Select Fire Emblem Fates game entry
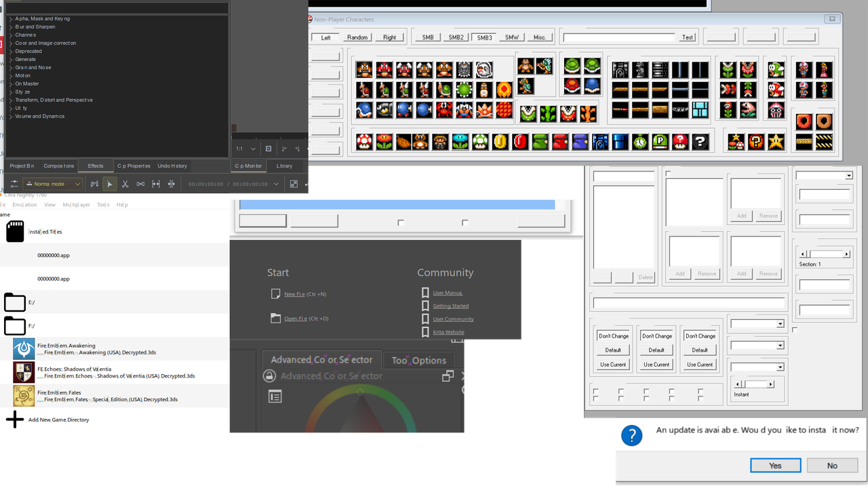 (115, 396)
